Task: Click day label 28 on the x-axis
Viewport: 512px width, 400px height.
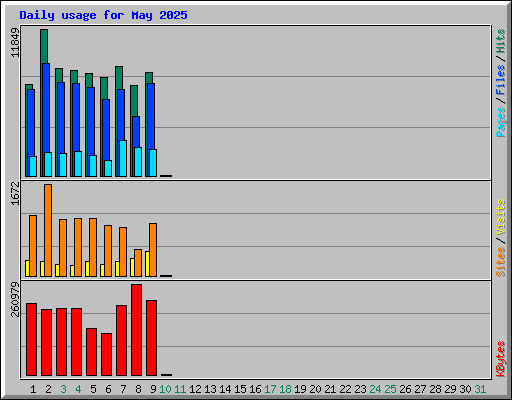Action: pyautogui.click(x=435, y=389)
